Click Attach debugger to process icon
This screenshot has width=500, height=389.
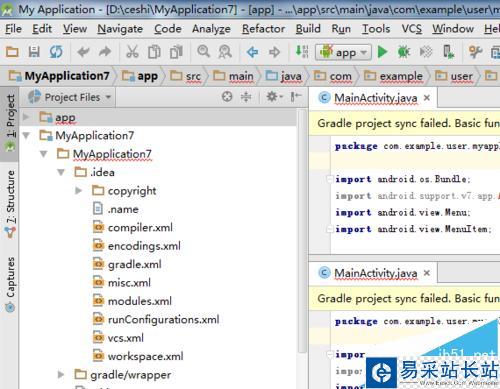[x=448, y=52]
